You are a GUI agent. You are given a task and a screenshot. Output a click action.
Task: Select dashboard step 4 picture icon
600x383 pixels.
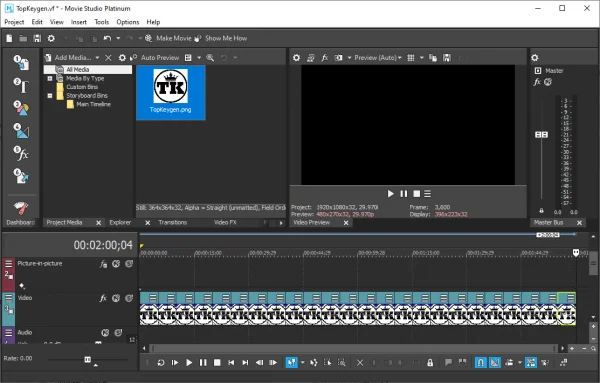tap(21, 131)
